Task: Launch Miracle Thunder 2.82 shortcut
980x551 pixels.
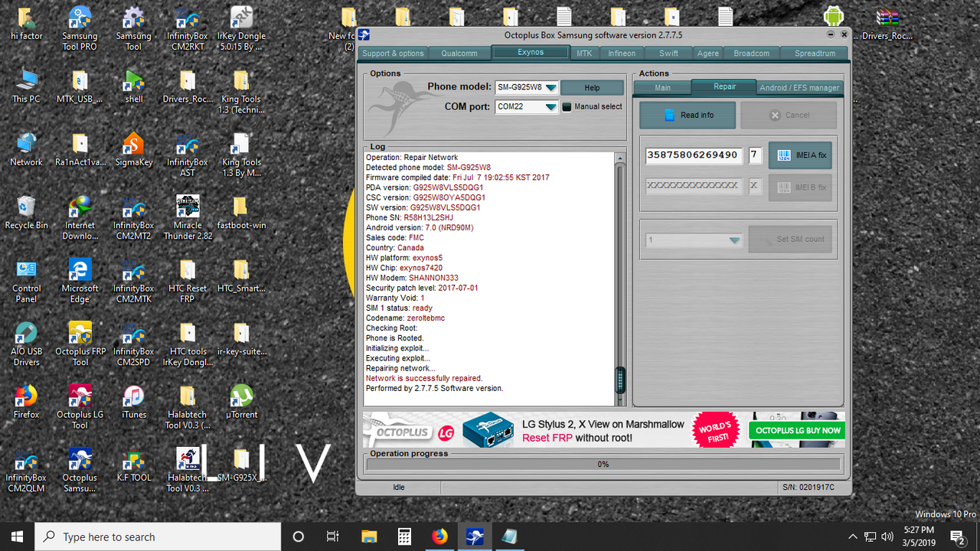Action: click(188, 218)
